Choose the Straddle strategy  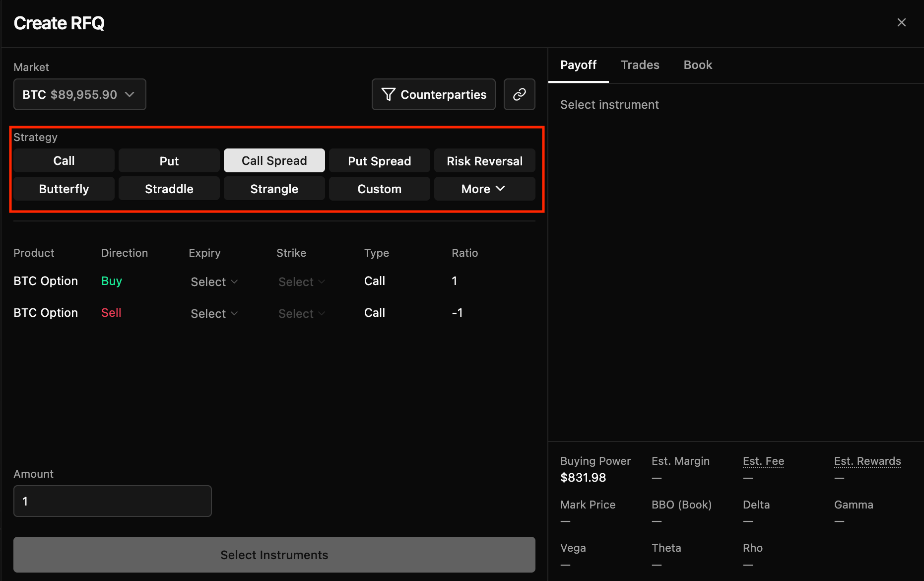[x=169, y=189]
